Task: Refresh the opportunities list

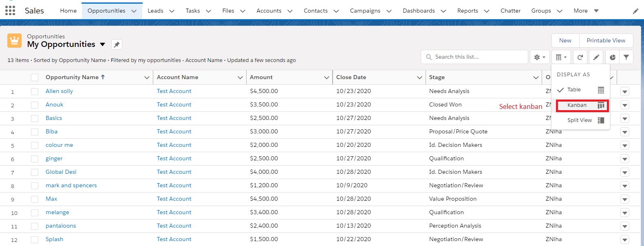Action: click(x=580, y=57)
